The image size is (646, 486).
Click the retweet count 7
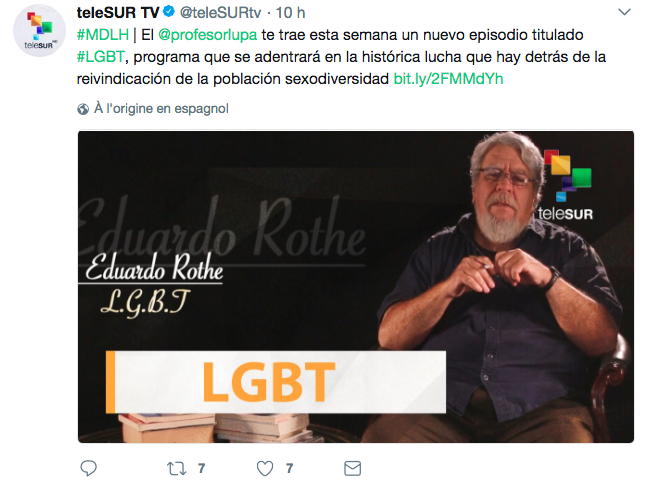(201, 468)
